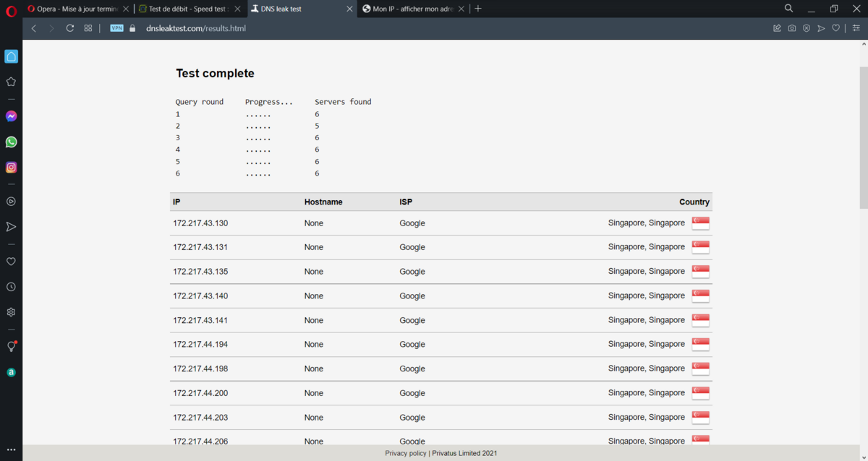Switch to 'Mon IP - afficher mon adresse' tab

pos(412,9)
